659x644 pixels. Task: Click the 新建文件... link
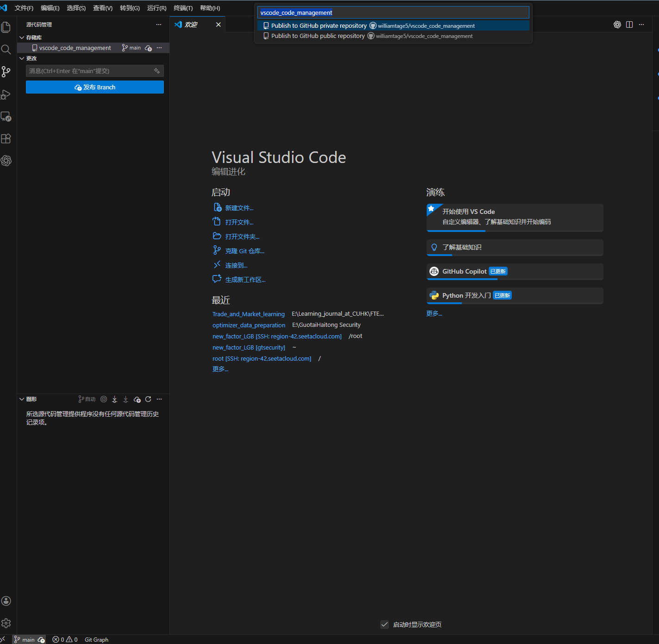coord(239,208)
